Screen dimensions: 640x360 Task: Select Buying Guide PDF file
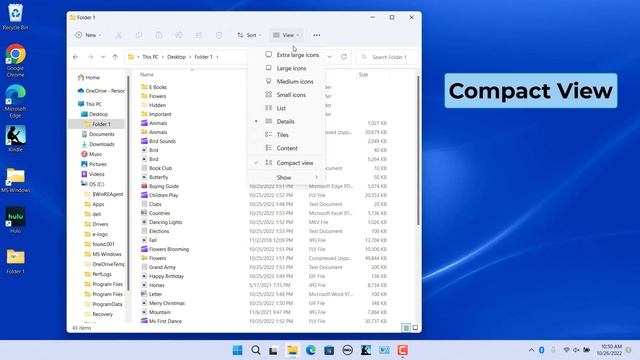point(164,186)
